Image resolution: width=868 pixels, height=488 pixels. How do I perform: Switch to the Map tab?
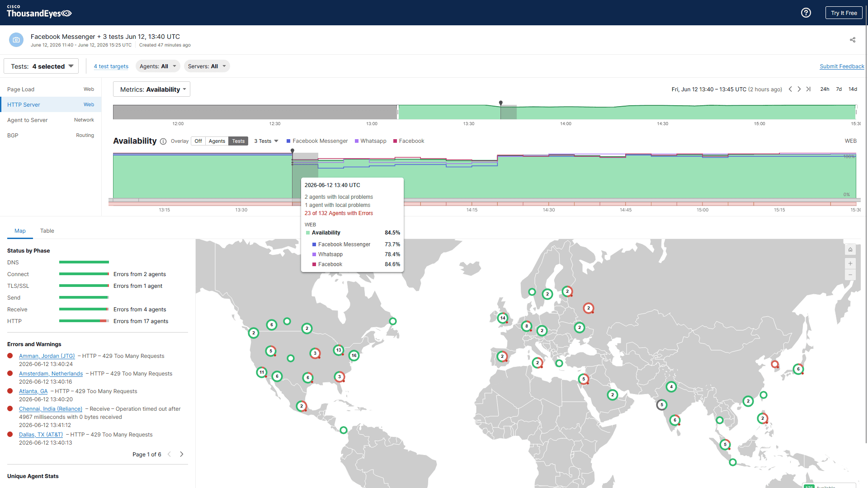(x=20, y=231)
